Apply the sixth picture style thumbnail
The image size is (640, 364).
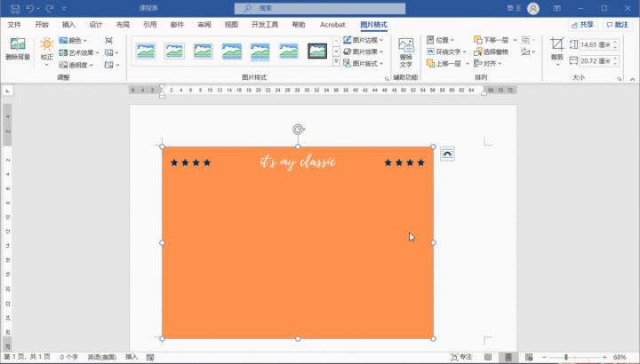[289, 51]
